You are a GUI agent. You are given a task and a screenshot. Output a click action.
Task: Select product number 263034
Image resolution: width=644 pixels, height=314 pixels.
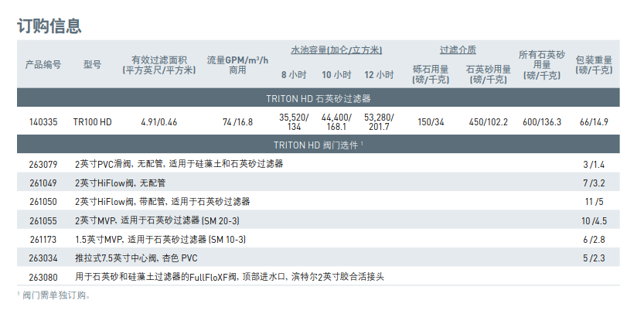point(43,258)
